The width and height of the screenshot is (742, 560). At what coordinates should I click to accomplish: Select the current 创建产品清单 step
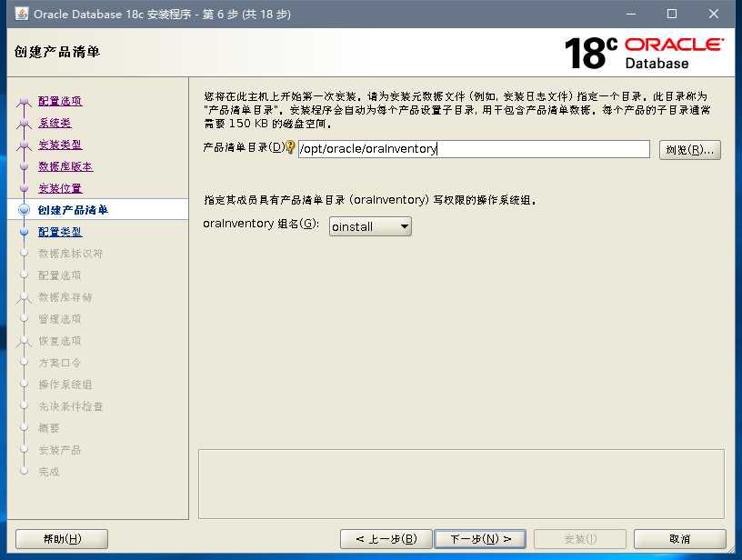coord(73,210)
